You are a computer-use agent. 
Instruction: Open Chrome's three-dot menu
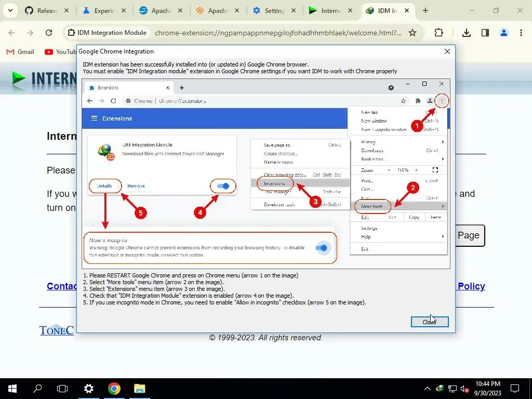coord(521,33)
